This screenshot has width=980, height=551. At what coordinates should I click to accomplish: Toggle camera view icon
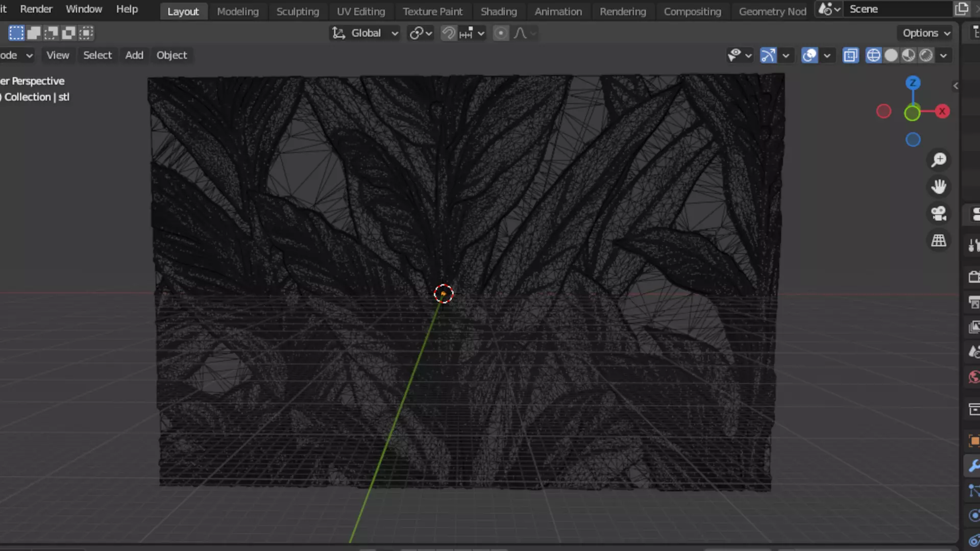pyautogui.click(x=939, y=213)
